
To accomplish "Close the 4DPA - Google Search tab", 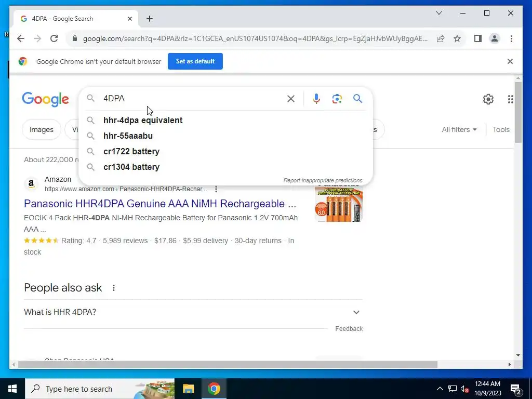I will pyautogui.click(x=129, y=19).
